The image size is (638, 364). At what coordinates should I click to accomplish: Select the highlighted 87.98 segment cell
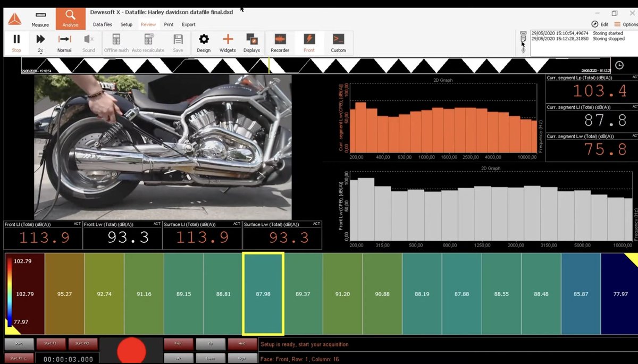coord(263,294)
